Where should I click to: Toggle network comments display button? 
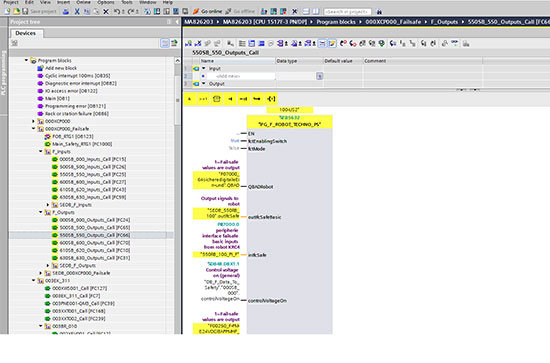tap(322, 43)
